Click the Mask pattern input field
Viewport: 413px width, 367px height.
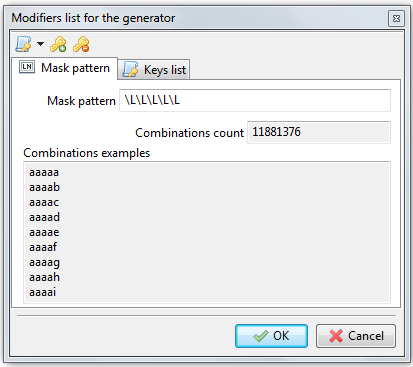pos(255,100)
